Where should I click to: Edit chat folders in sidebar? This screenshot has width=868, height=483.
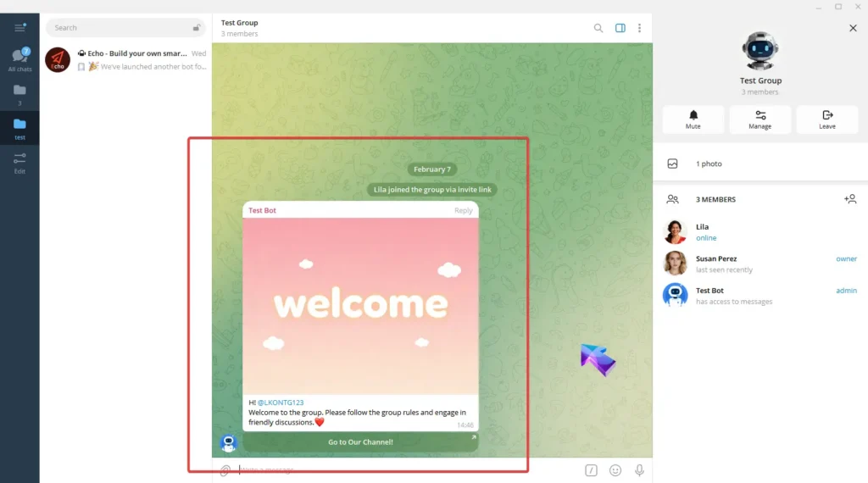19,161
